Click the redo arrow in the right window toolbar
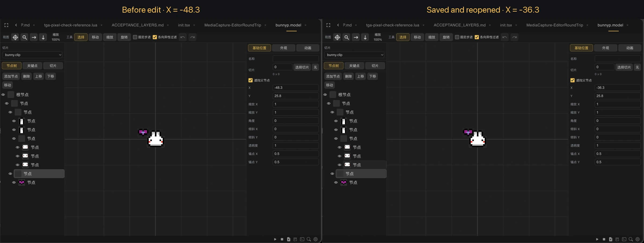This screenshot has width=644, height=243. pyautogui.click(x=514, y=37)
